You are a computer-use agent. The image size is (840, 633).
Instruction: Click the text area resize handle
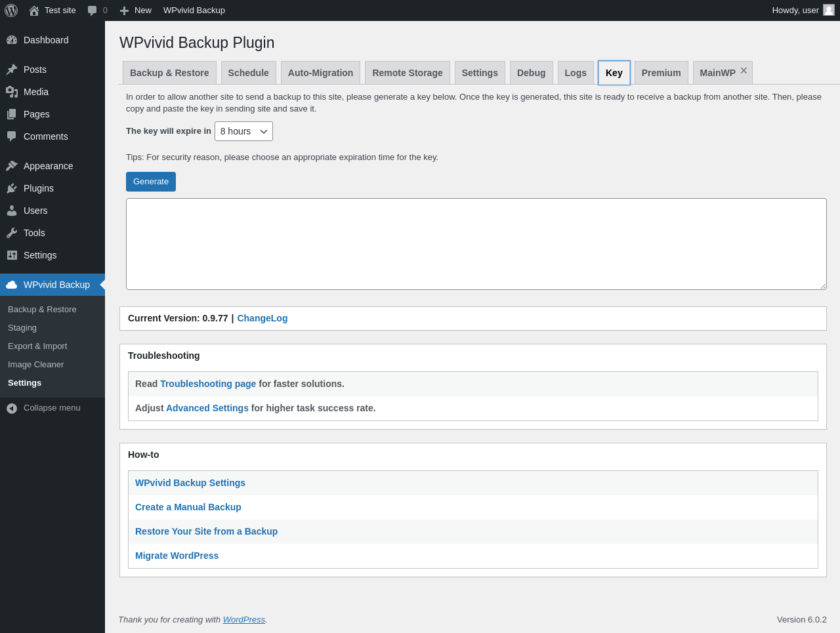tap(823, 286)
